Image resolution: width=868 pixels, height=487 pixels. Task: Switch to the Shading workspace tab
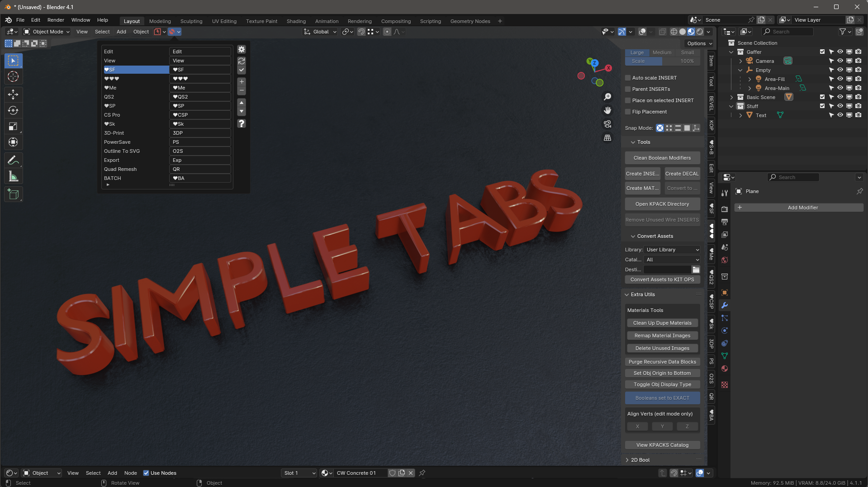pos(296,21)
